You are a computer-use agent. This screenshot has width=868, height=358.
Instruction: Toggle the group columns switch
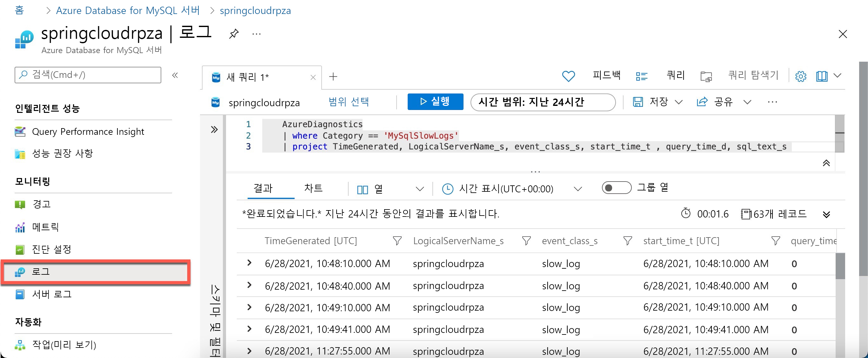coord(616,188)
